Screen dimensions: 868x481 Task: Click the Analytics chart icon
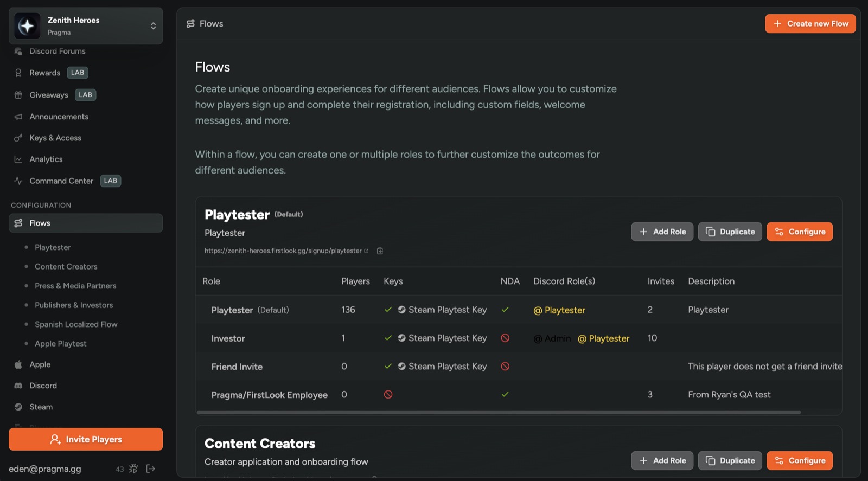[18, 159]
